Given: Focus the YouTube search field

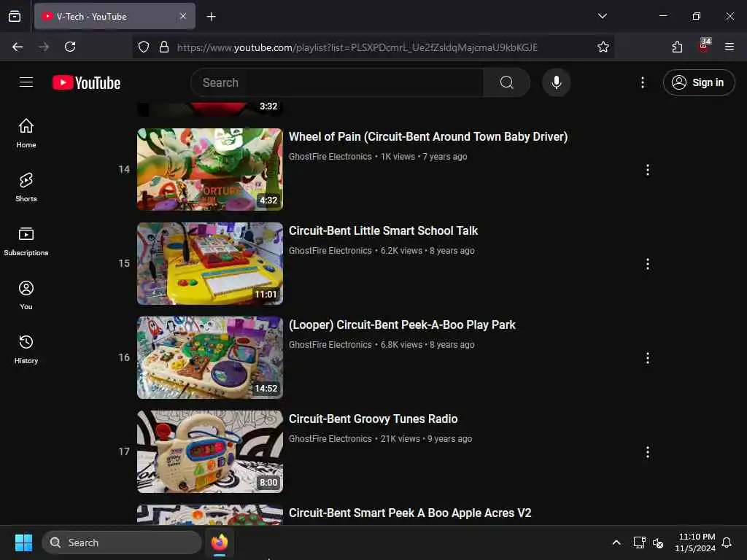Looking at the screenshot, I should point(337,82).
